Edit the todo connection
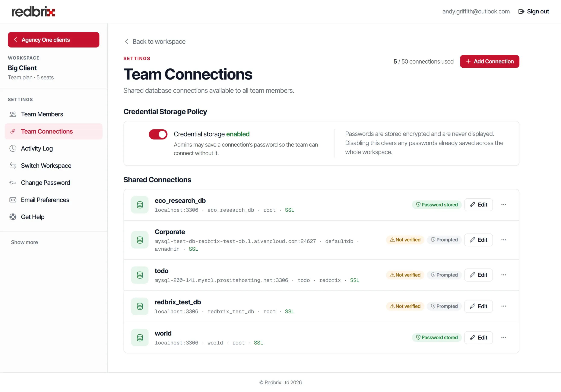This screenshot has height=392, width=561. click(478, 275)
